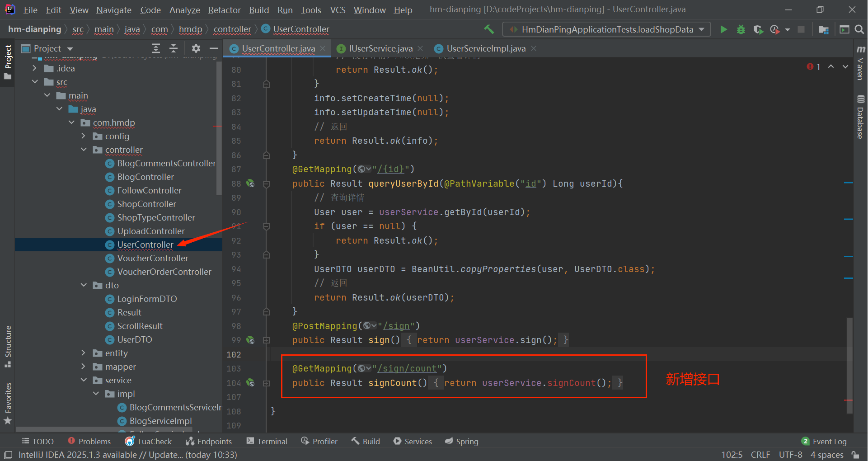Screen dimensions: 868x461
Task: Click Collapse All in Project panel
Action: click(174, 48)
